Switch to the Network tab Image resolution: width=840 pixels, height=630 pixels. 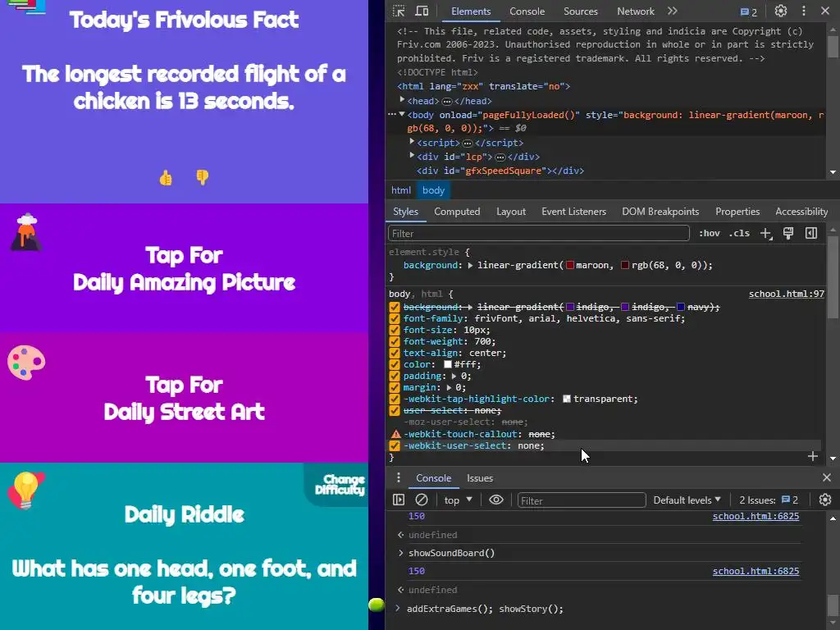(x=636, y=11)
